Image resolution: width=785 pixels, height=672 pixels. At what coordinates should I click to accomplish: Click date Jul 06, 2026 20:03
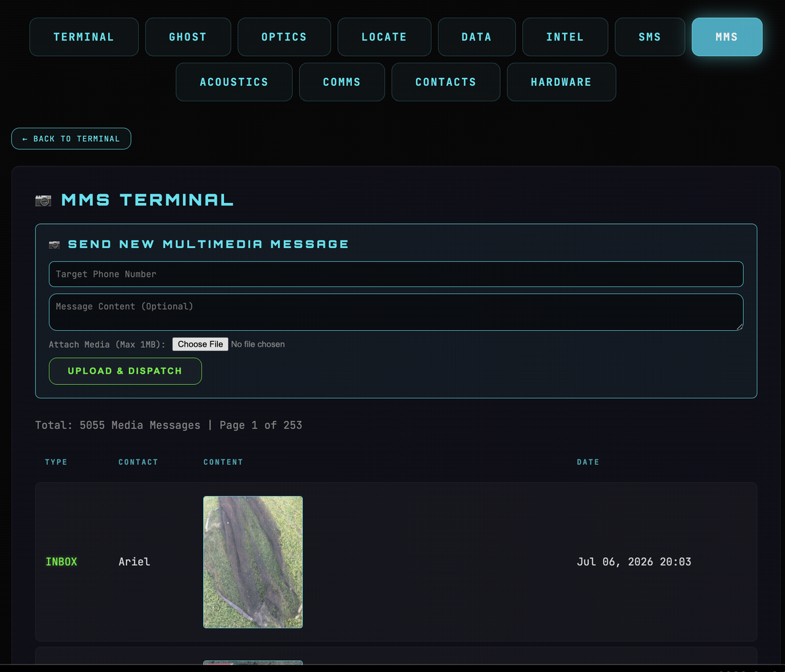pyautogui.click(x=634, y=562)
